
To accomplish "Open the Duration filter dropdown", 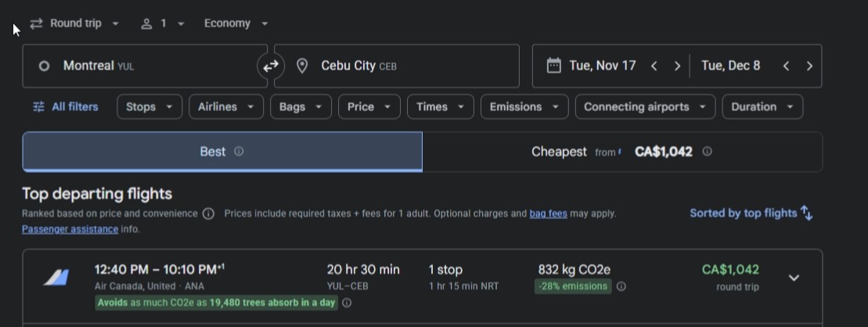I will [762, 107].
